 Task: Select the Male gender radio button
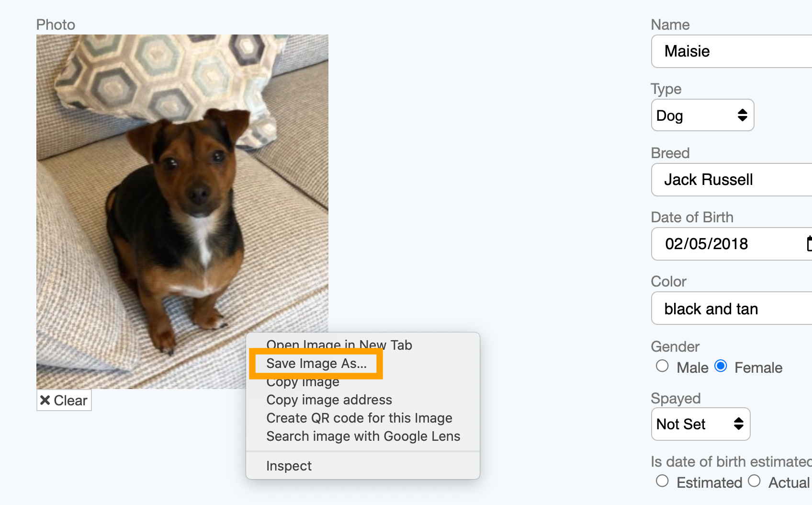(x=662, y=366)
